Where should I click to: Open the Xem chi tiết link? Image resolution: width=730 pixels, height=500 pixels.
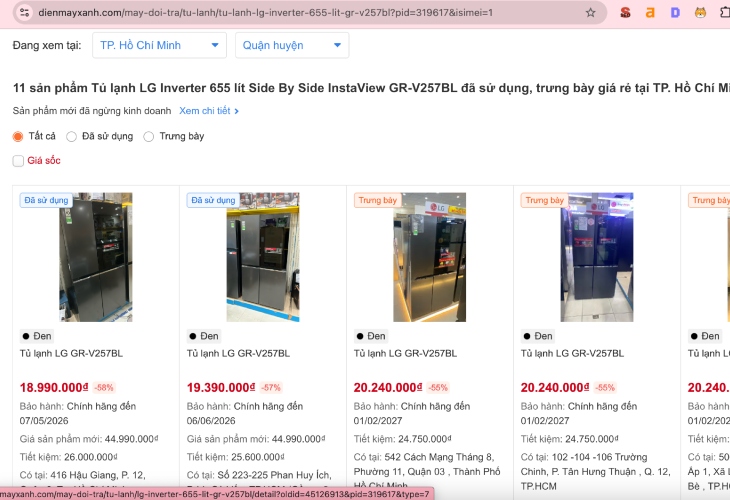[x=209, y=111]
